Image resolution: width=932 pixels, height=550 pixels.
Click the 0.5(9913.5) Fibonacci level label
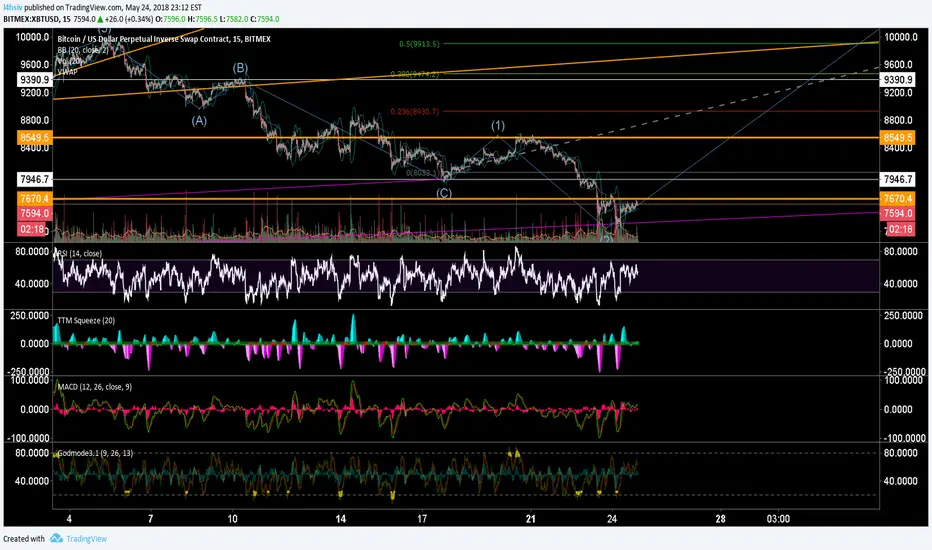(x=420, y=44)
